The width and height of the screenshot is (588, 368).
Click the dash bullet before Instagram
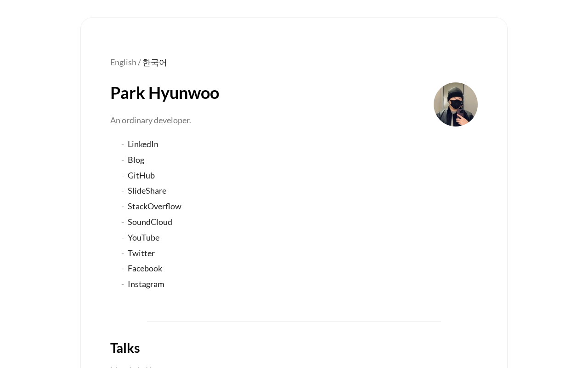(x=123, y=284)
